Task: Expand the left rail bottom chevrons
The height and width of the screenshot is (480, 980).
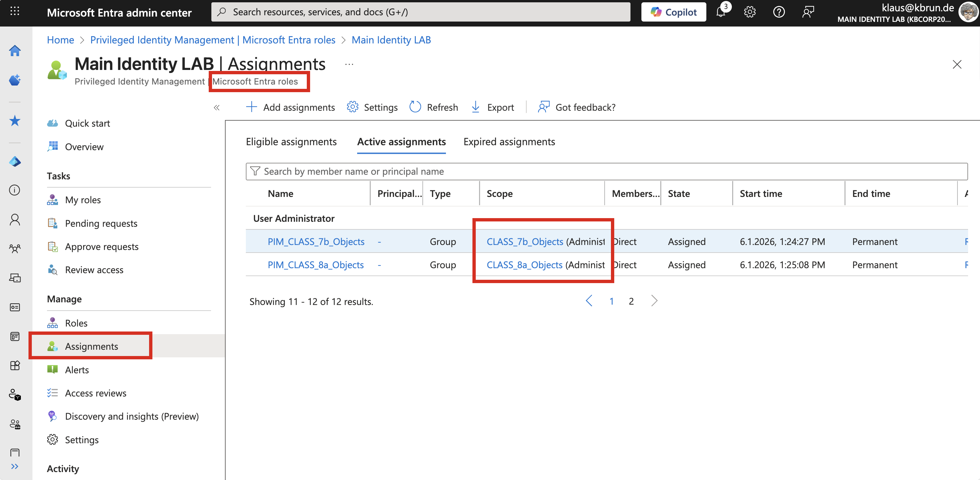Action: [x=15, y=466]
